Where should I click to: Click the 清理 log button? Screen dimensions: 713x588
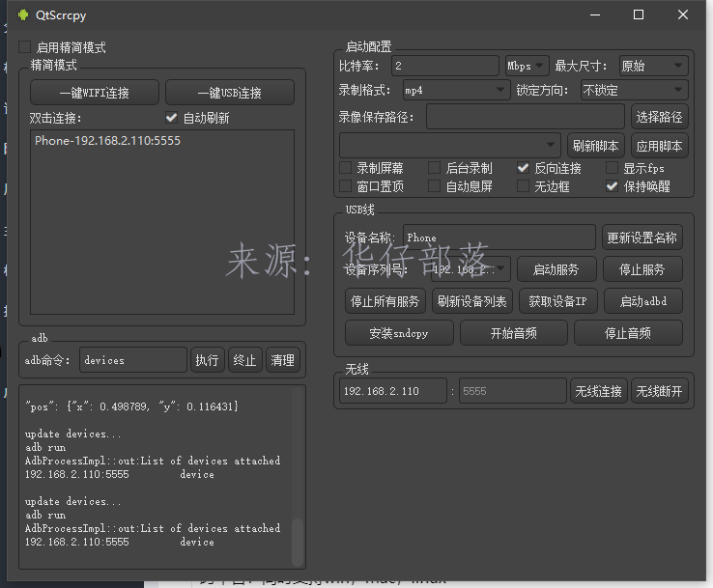pos(282,360)
